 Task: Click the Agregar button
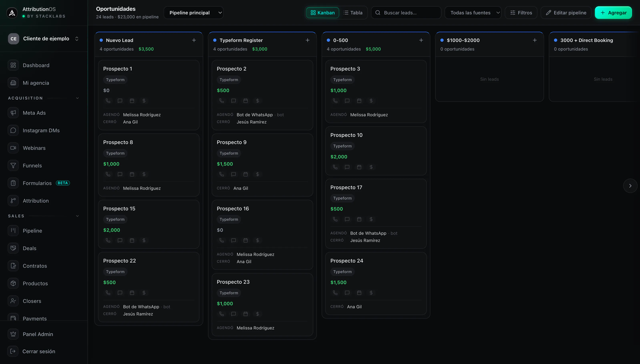[613, 13]
